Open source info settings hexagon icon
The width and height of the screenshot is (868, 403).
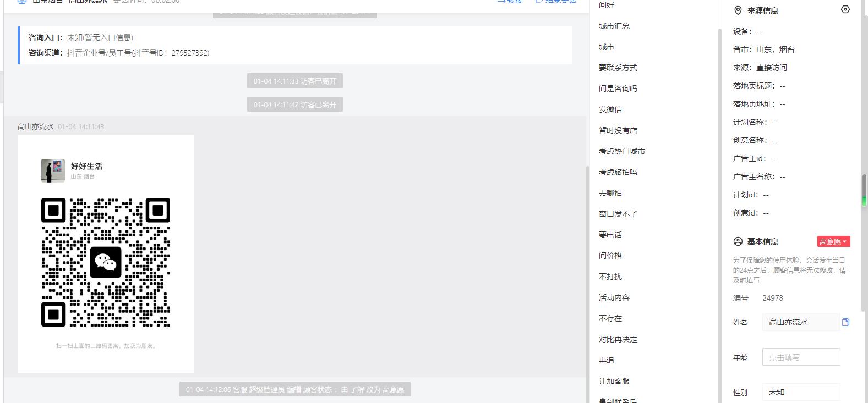click(x=845, y=9)
